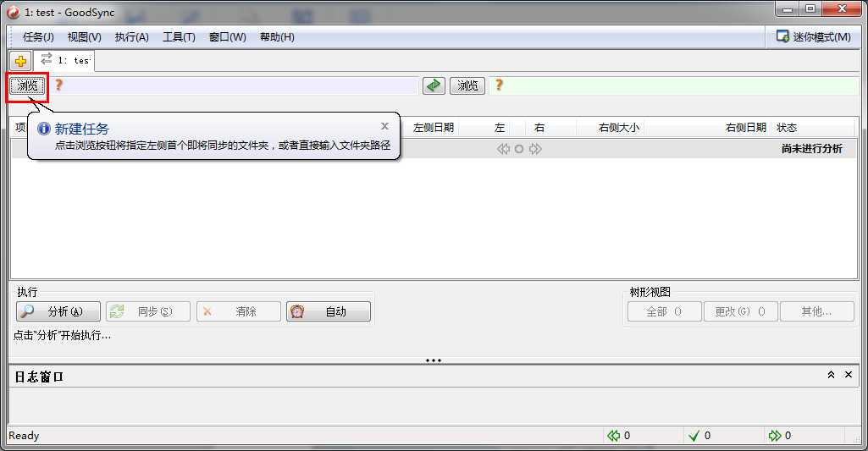Viewport: 868px width, 451px height.
Task: Click the circle icon between the arrows
Action: [519, 149]
